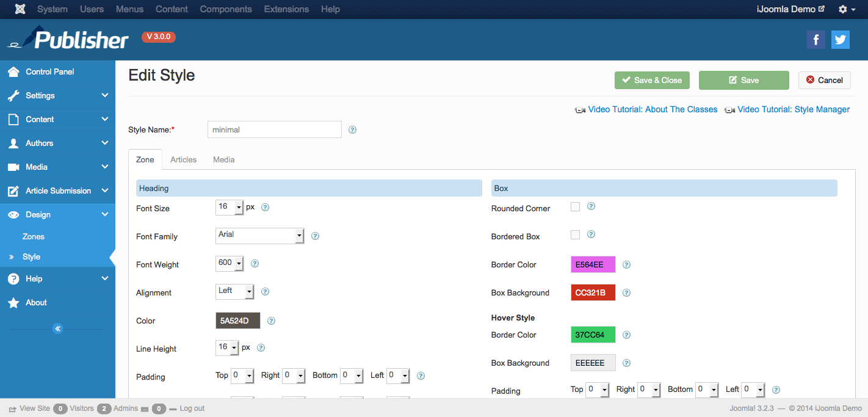Click help icon next to Font Family

pyautogui.click(x=315, y=236)
